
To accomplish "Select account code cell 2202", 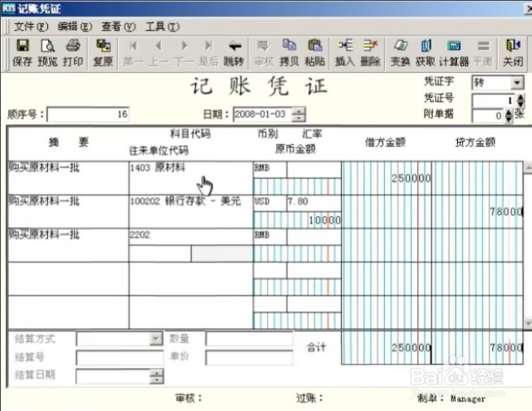I will point(190,237).
